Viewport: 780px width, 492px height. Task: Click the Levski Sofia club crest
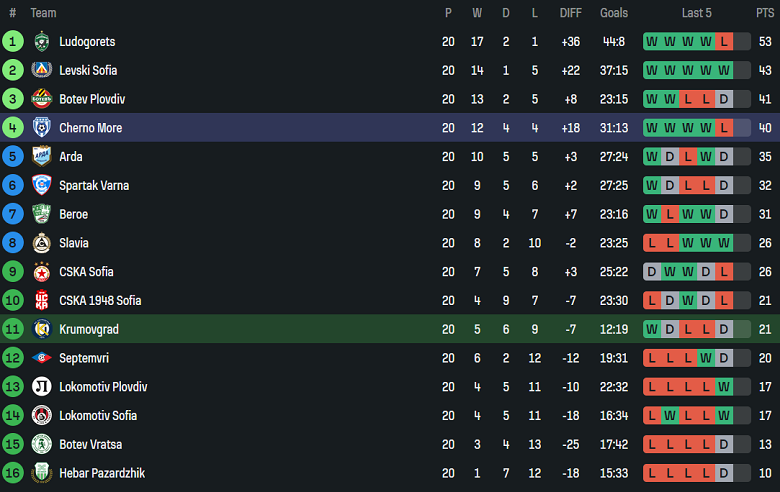click(x=41, y=70)
